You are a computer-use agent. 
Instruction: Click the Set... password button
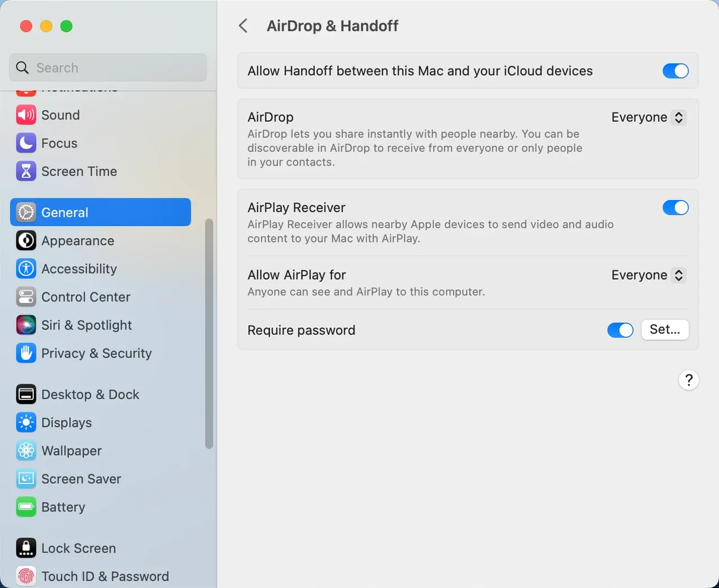coord(665,330)
